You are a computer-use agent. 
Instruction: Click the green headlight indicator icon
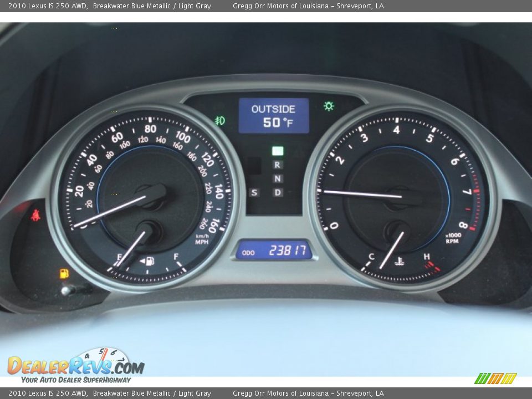tap(329, 106)
